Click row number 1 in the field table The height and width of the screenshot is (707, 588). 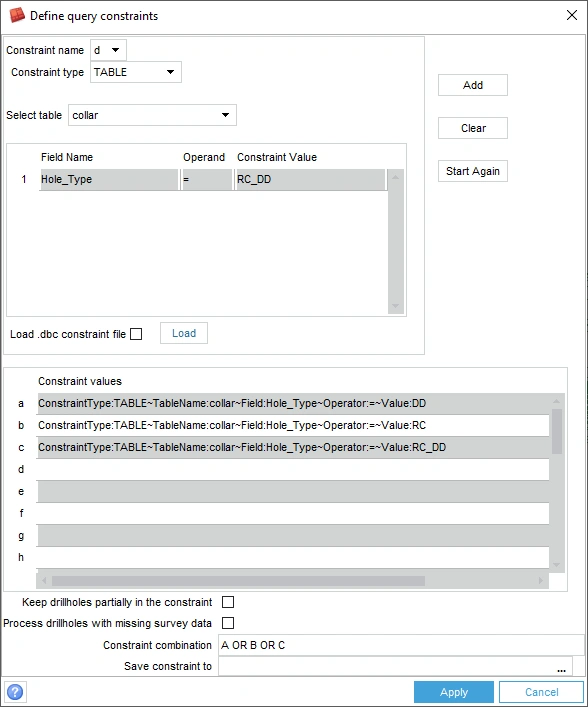(x=24, y=179)
